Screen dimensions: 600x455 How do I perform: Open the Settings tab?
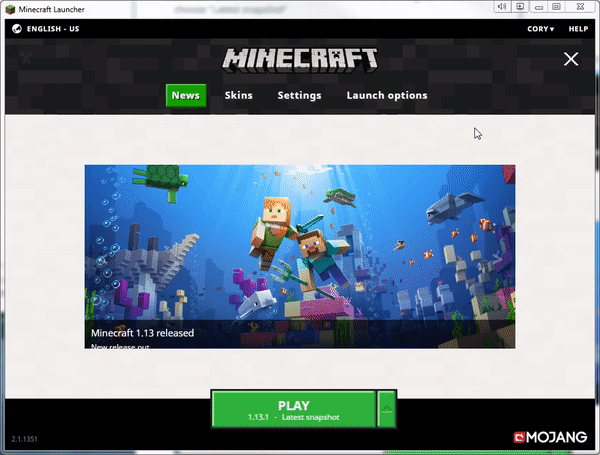[299, 95]
